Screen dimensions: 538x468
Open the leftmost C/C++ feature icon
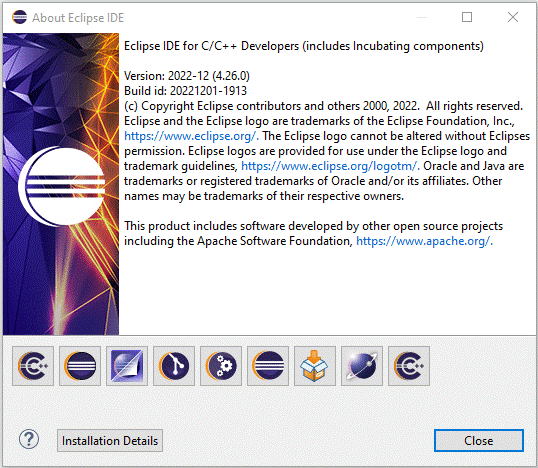33,366
